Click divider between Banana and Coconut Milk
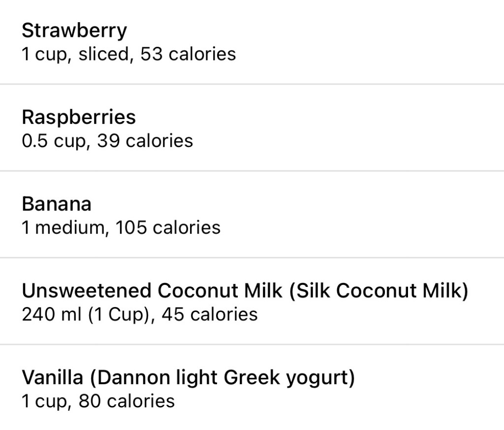Viewport: 504px width, 430px height. 252,257
